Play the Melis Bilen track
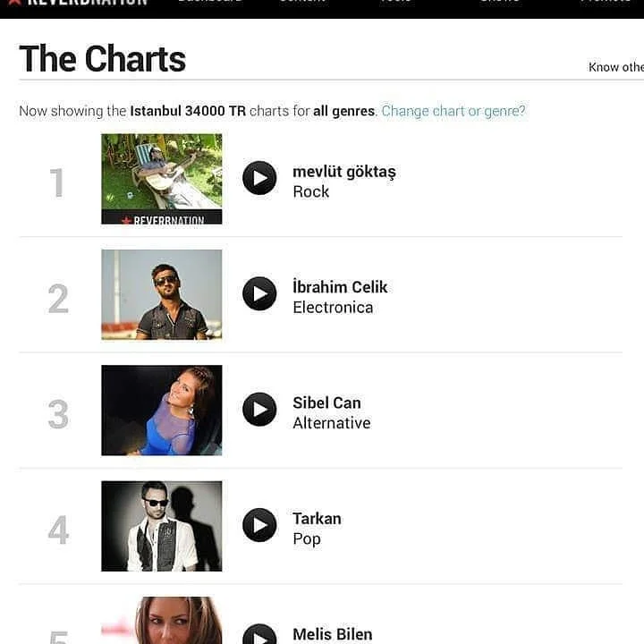 (x=259, y=636)
